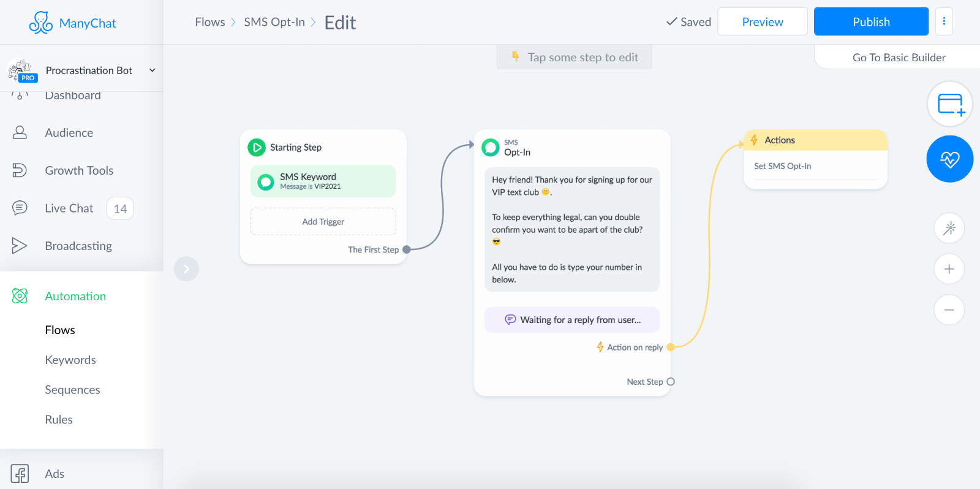Click the Automation atom icon
Image resolution: width=980 pixels, height=489 pixels.
[20, 296]
